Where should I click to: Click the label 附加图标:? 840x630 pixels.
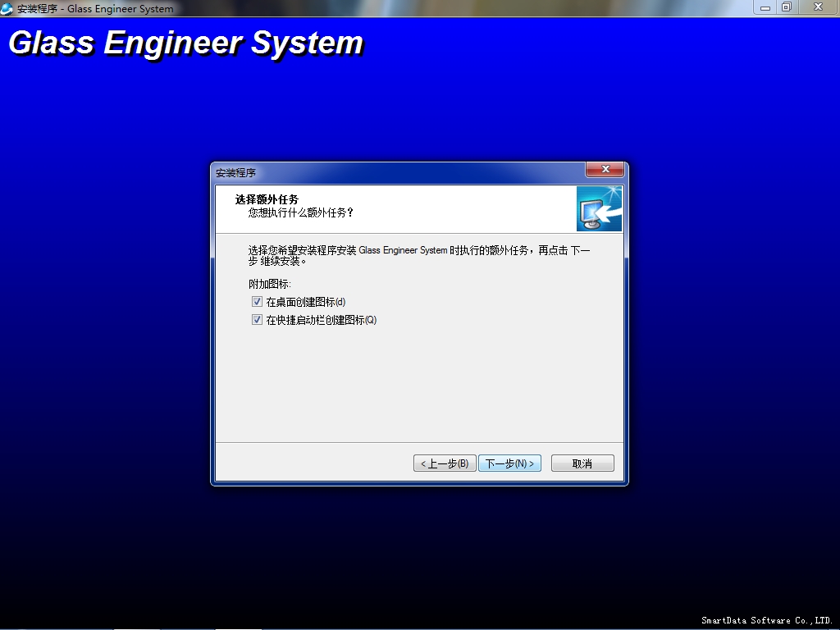(269, 284)
